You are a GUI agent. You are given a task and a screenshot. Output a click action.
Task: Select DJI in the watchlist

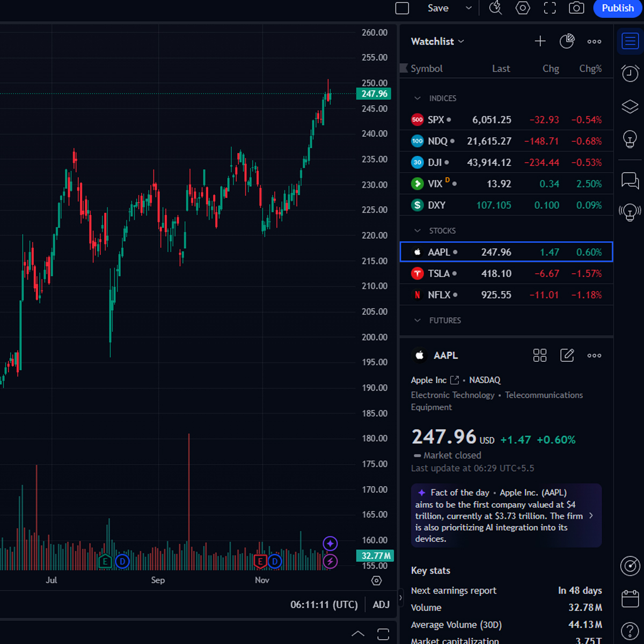click(506, 163)
